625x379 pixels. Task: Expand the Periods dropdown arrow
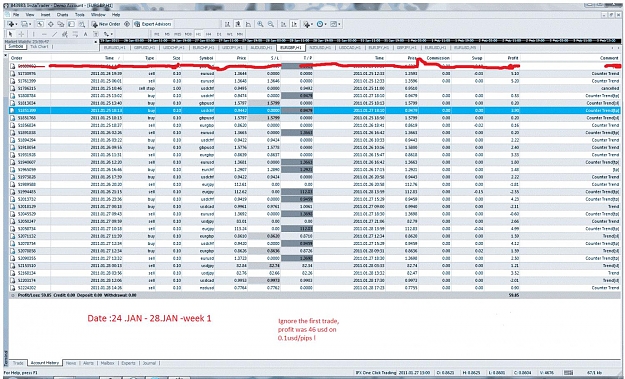coord(326,24)
